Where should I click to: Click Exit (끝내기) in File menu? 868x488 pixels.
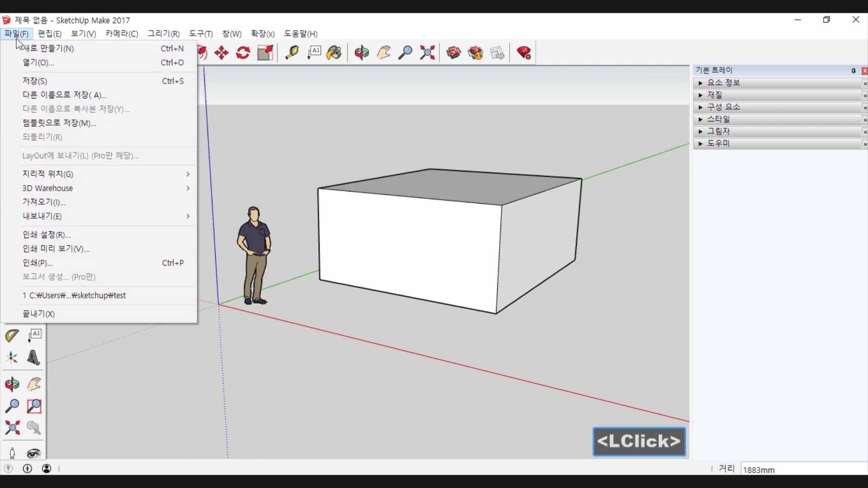[39, 314]
